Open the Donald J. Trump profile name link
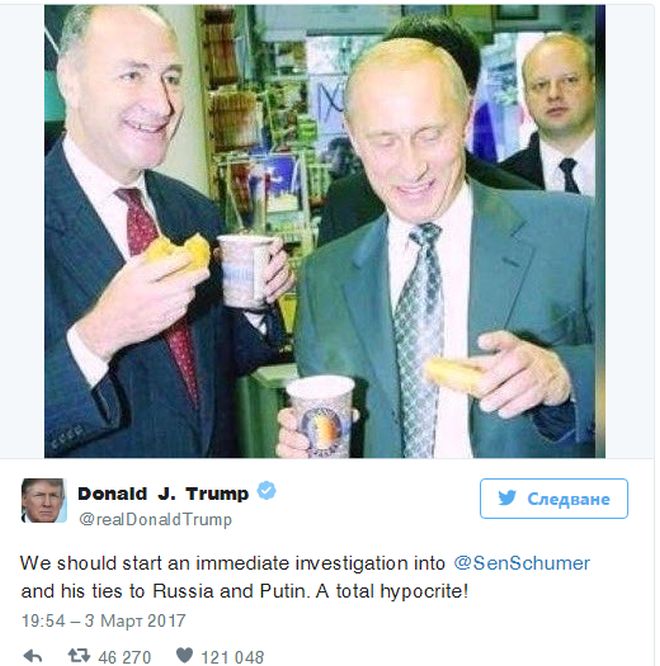 coord(163,494)
